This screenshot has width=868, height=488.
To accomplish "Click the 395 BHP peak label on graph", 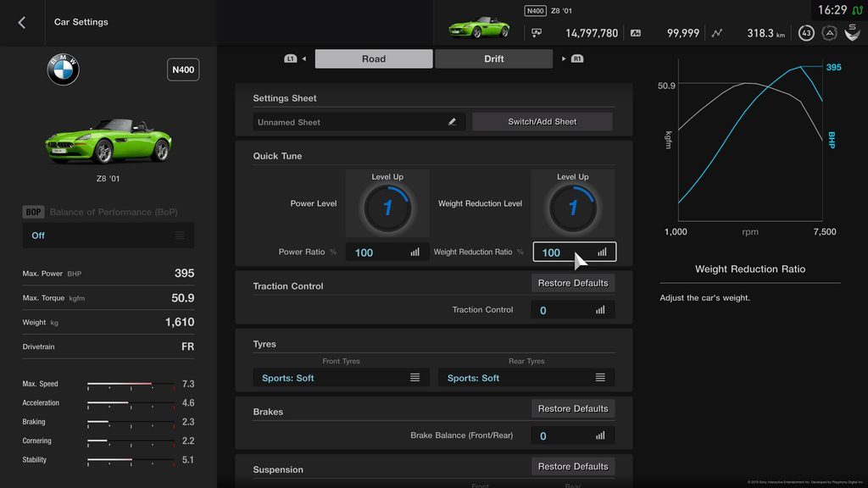I will tap(834, 68).
